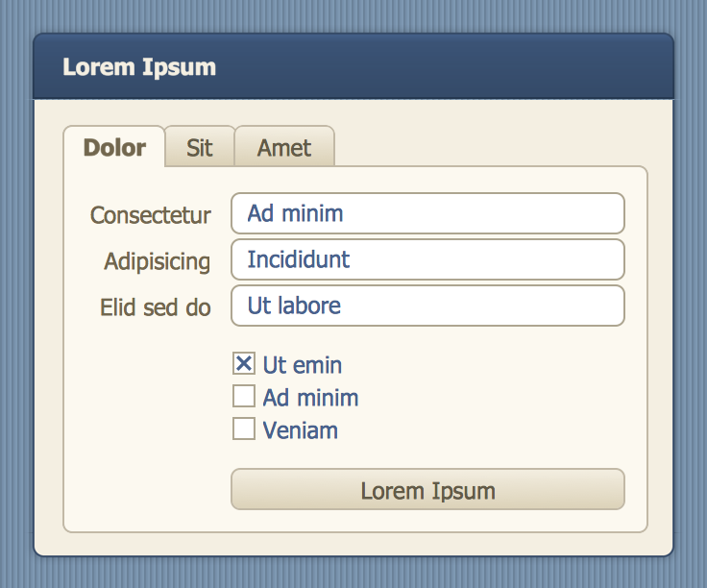Click the Incididunt text inside the field
The image size is (707, 588).
tap(299, 259)
